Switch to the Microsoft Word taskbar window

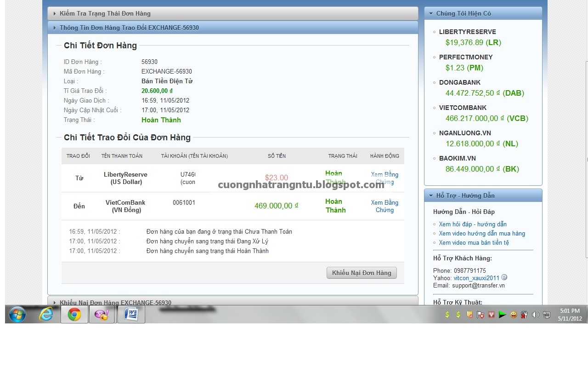(131, 315)
